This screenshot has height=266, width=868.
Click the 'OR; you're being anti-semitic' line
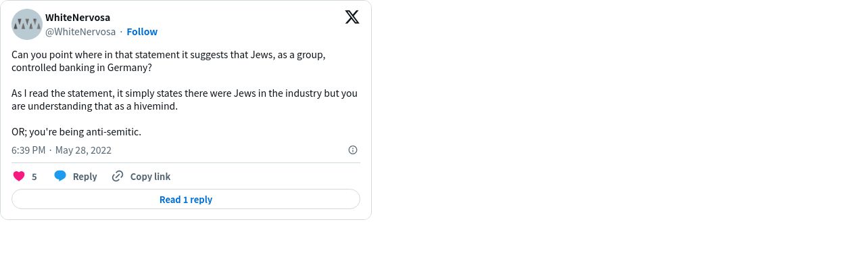(x=76, y=132)
